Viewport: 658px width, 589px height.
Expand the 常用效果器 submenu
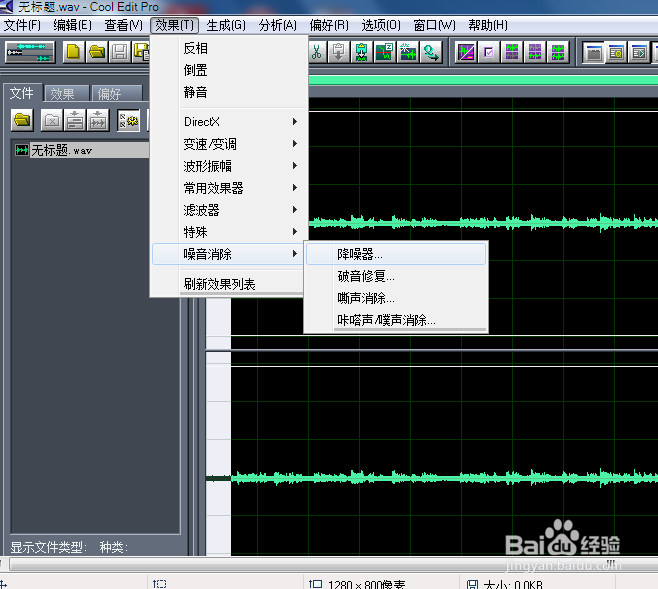(229, 188)
